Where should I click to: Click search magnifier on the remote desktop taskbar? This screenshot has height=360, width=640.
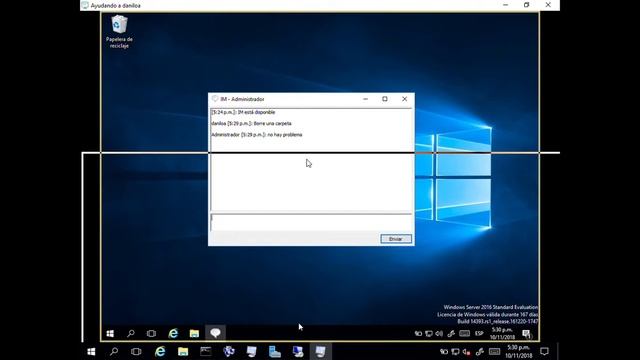pyautogui.click(x=131, y=333)
